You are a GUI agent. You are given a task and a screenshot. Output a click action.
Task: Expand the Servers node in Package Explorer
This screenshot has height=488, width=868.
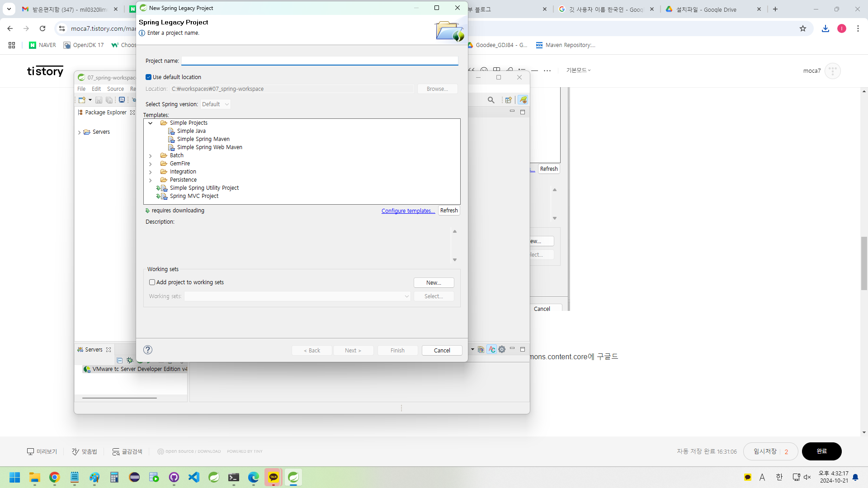(x=80, y=132)
